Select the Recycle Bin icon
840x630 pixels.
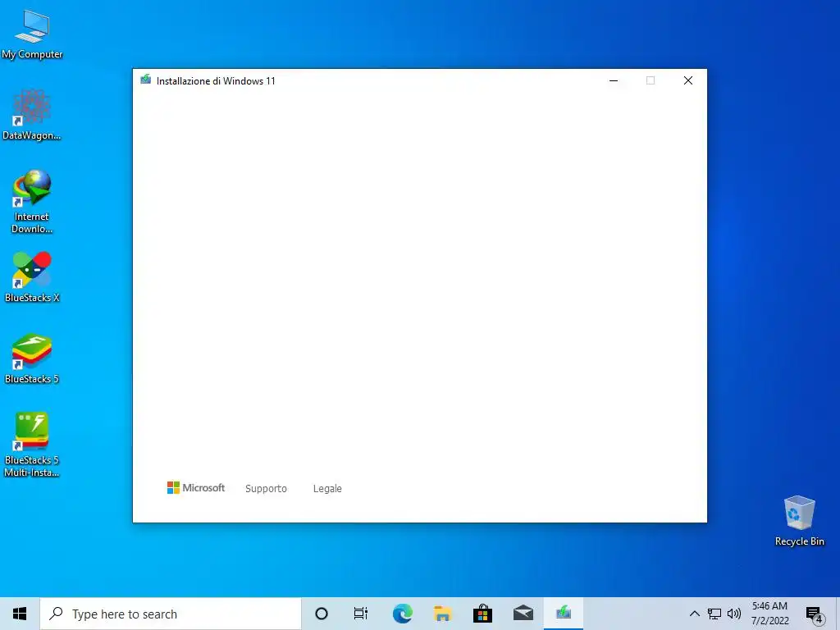click(x=799, y=521)
